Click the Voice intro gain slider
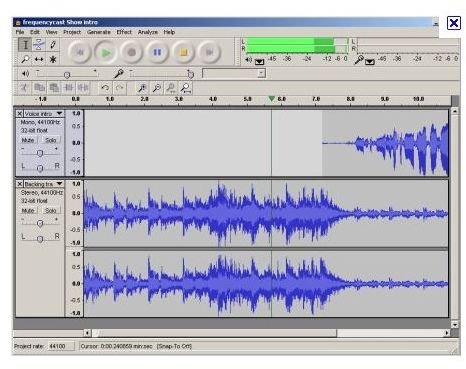The width and height of the screenshot is (466, 369). click(40, 153)
